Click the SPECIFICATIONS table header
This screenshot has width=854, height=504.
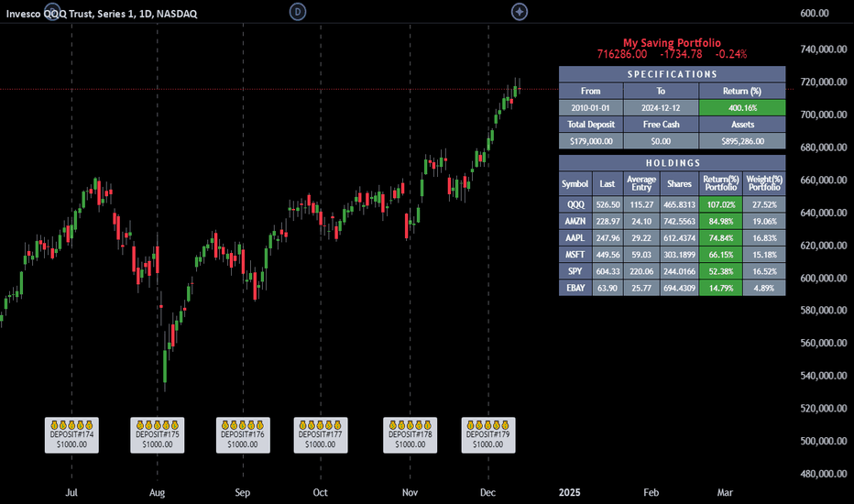(672, 74)
